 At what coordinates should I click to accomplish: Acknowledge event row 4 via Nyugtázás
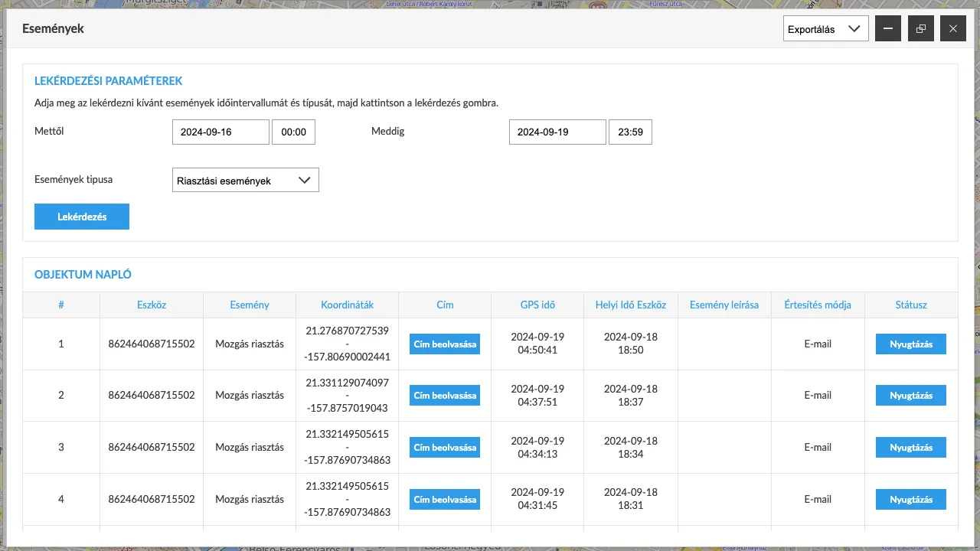[x=910, y=500]
